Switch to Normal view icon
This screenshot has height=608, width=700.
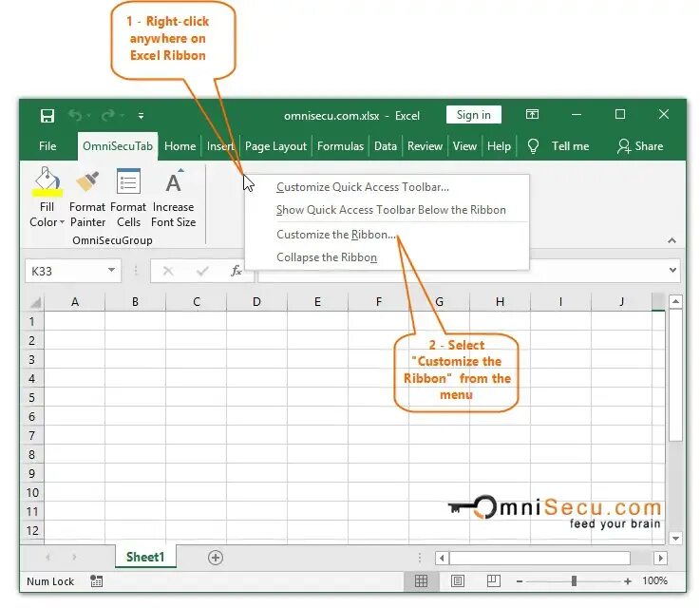point(421,580)
